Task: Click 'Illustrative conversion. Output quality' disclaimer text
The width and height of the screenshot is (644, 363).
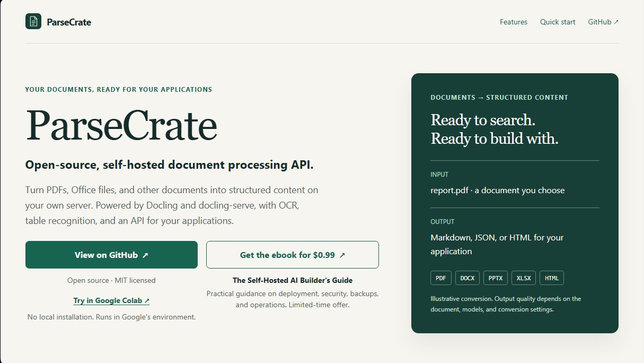Action: click(506, 304)
